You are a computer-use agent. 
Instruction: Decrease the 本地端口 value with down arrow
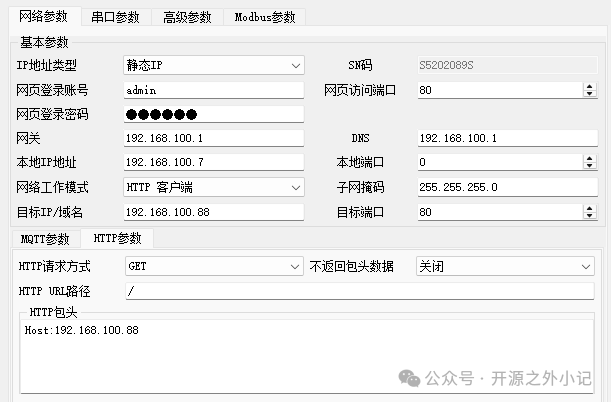[x=590, y=166]
